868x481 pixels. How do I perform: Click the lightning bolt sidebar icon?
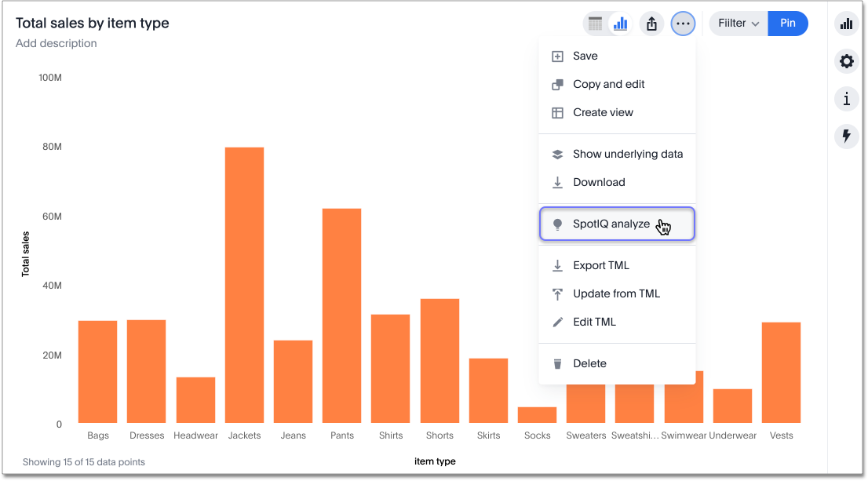pos(846,137)
